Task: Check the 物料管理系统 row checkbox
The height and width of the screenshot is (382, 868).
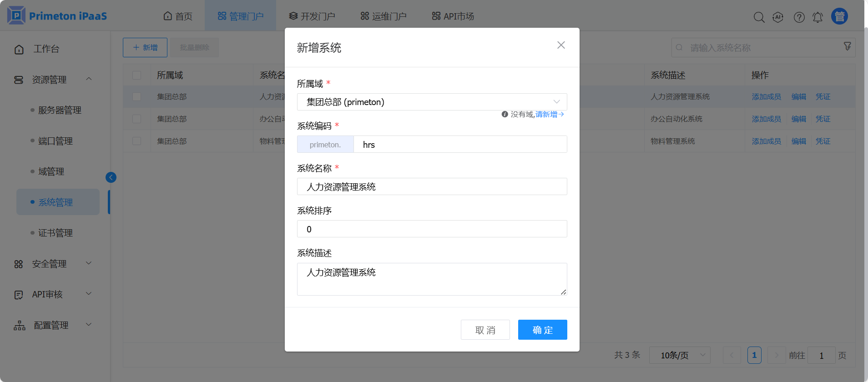Action: (136, 141)
